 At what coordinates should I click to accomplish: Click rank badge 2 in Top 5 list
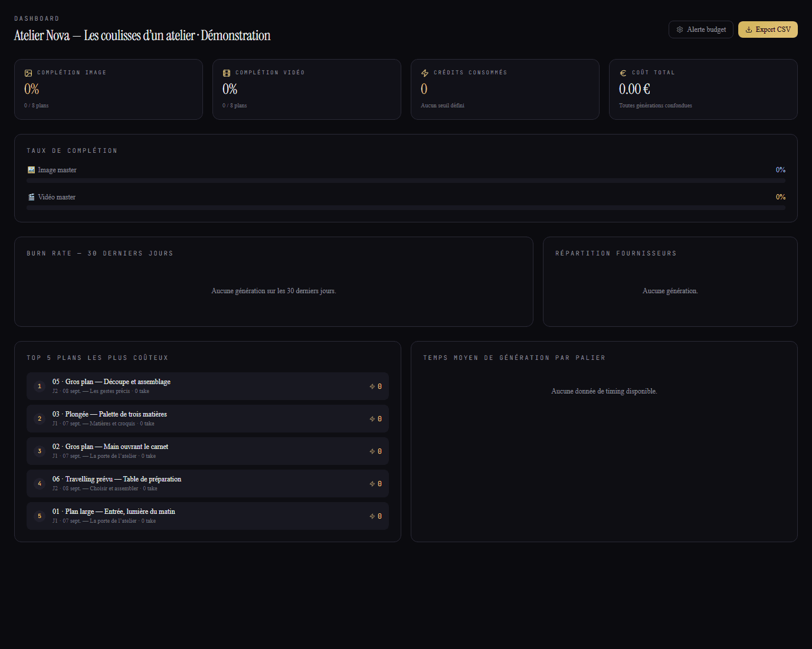40,419
